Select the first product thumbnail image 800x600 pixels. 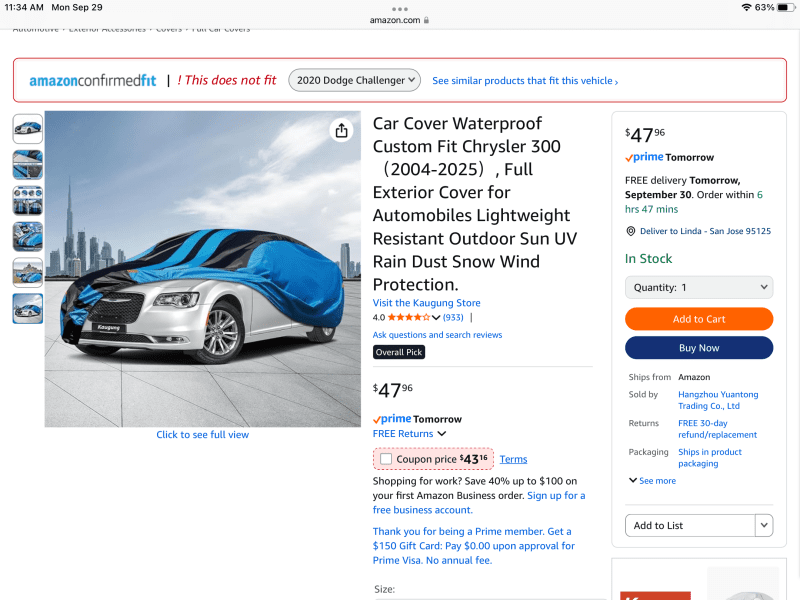tap(28, 129)
